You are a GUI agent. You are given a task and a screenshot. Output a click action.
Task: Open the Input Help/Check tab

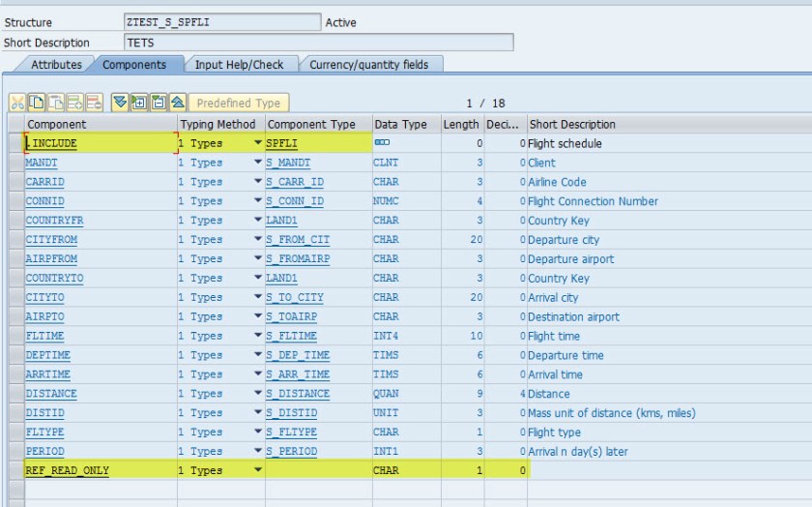point(239,65)
